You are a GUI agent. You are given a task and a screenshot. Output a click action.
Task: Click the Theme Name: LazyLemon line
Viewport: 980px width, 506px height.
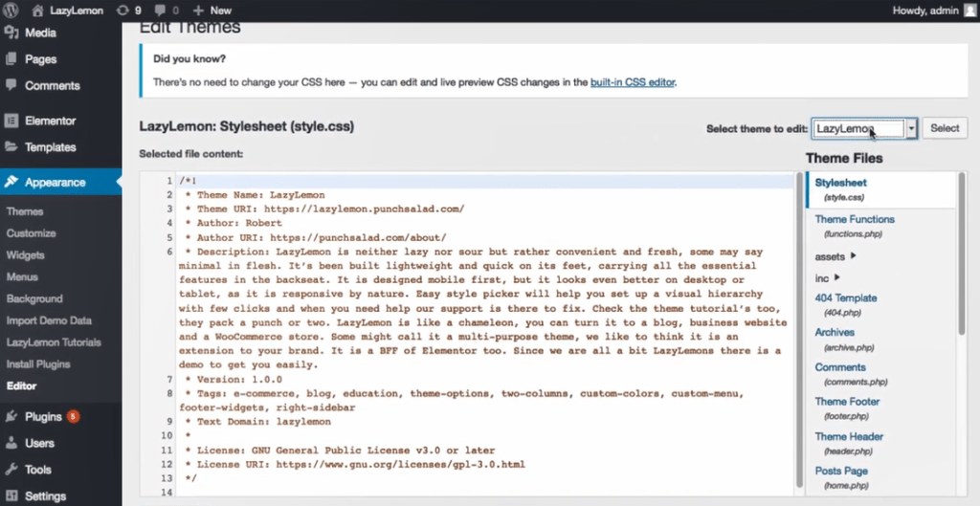click(x=255, y=195)
